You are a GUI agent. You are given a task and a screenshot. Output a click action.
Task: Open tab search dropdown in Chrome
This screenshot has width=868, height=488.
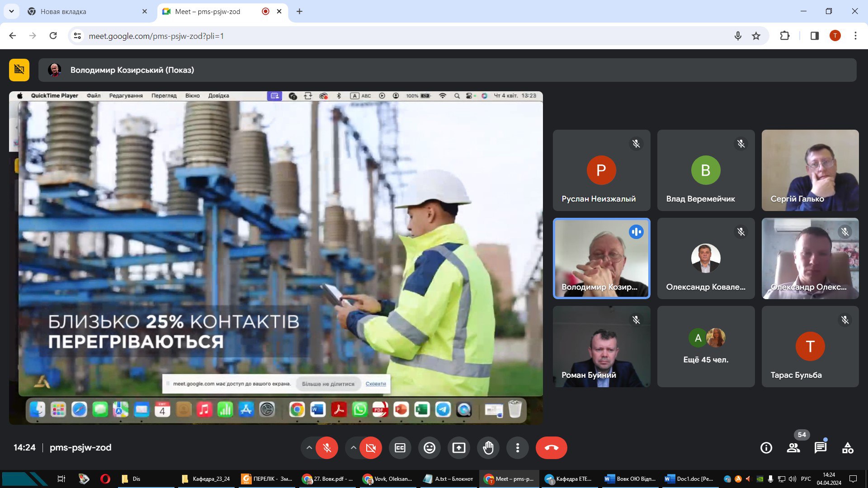pyautogui.click(x=11, y=11)
